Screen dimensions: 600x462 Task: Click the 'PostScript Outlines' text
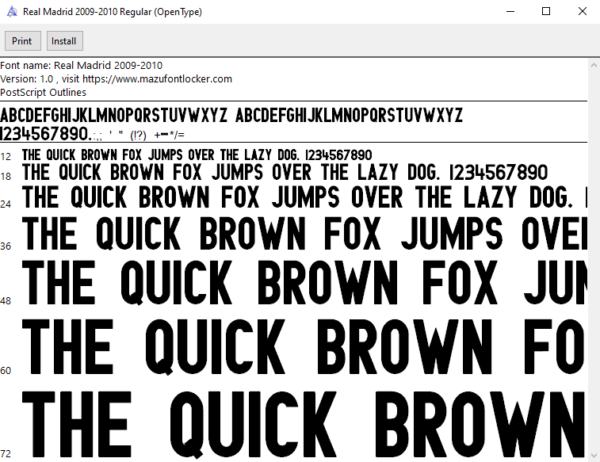click(43, 92)
